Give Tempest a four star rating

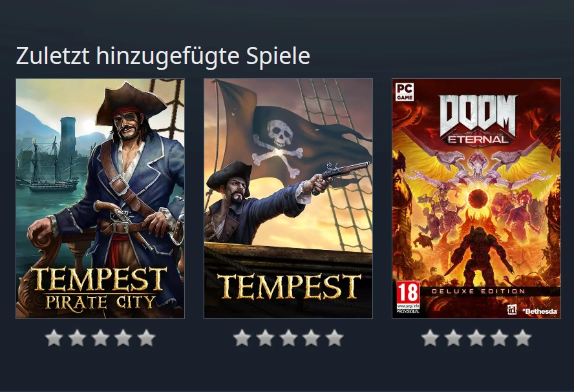312,338
